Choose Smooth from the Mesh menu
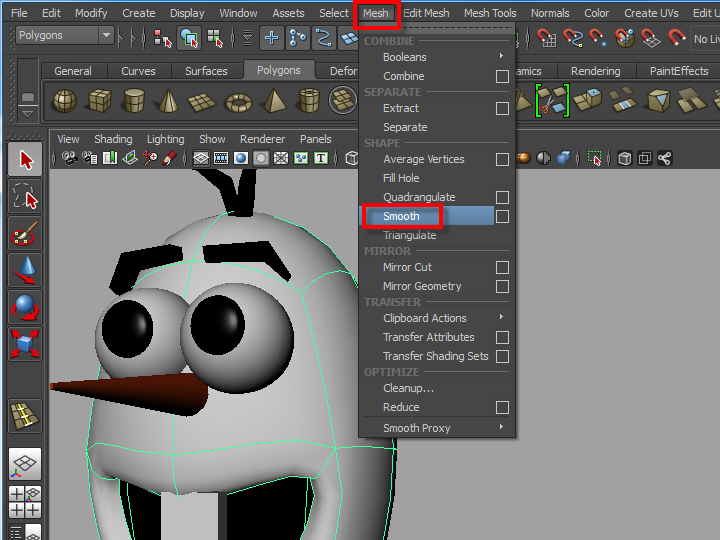The height and width of the screenshot is (540, 720). point(402,216)
